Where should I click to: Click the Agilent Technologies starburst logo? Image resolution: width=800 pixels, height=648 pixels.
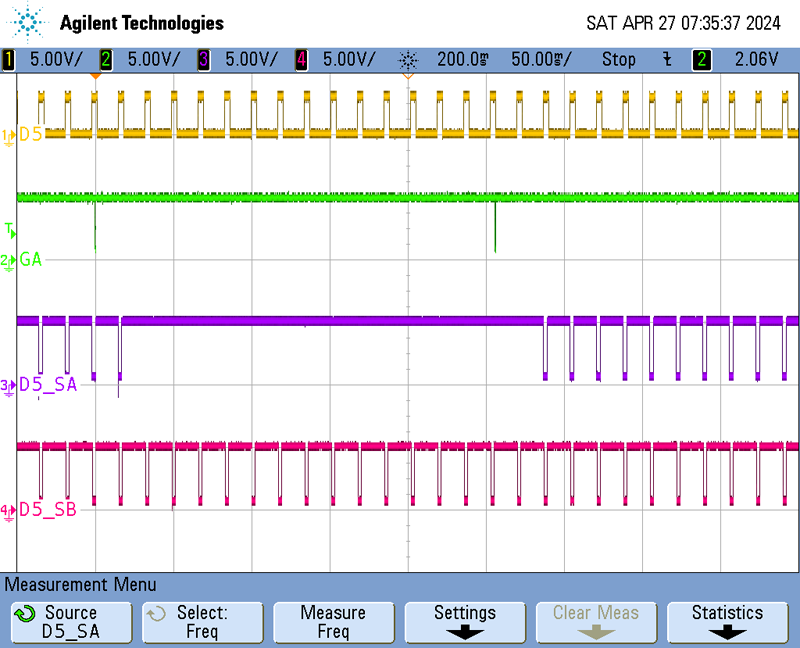pyautogui.click(x=30, y=21)
